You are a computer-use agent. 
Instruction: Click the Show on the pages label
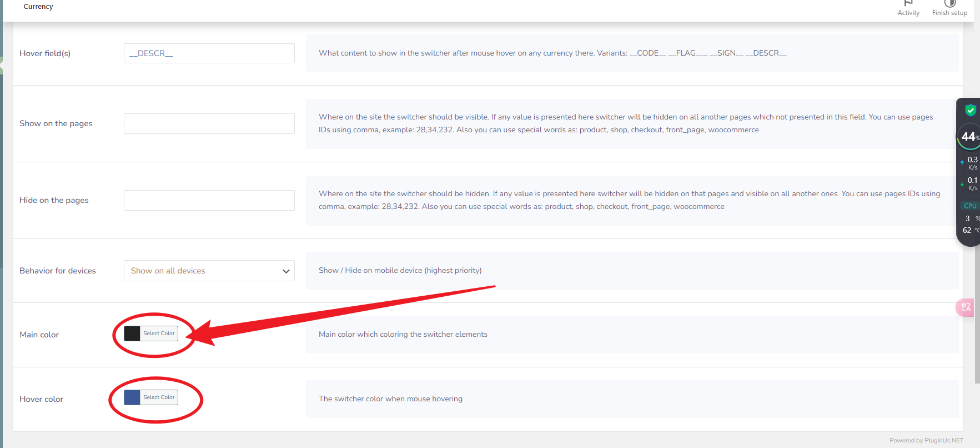point(56,123)
